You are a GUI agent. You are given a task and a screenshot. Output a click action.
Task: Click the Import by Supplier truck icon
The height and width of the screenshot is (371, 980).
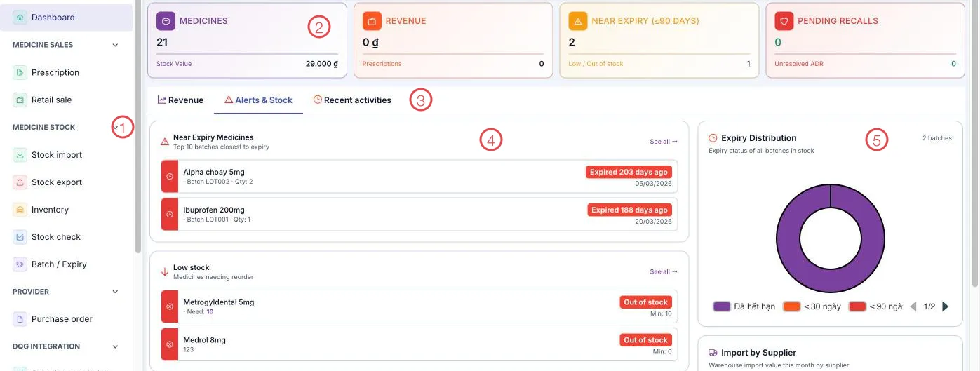click(x=713, y=353)
